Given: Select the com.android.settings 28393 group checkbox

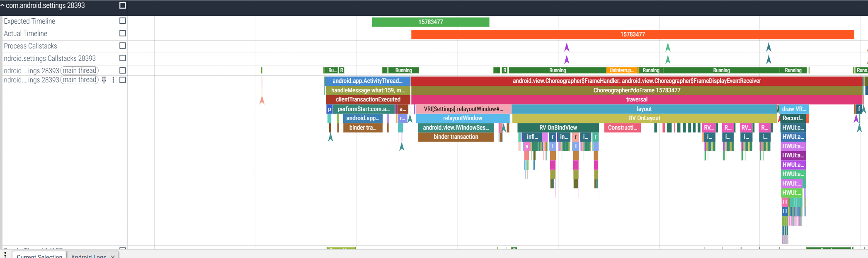Looking at the screenshot, I should click(x=123, y=5).
